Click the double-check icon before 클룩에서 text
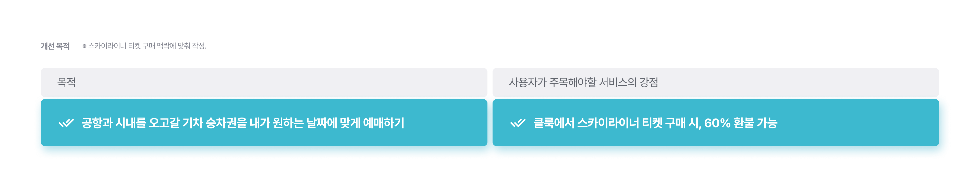Screen dimensions: 980x187 [x=517, y=123]
